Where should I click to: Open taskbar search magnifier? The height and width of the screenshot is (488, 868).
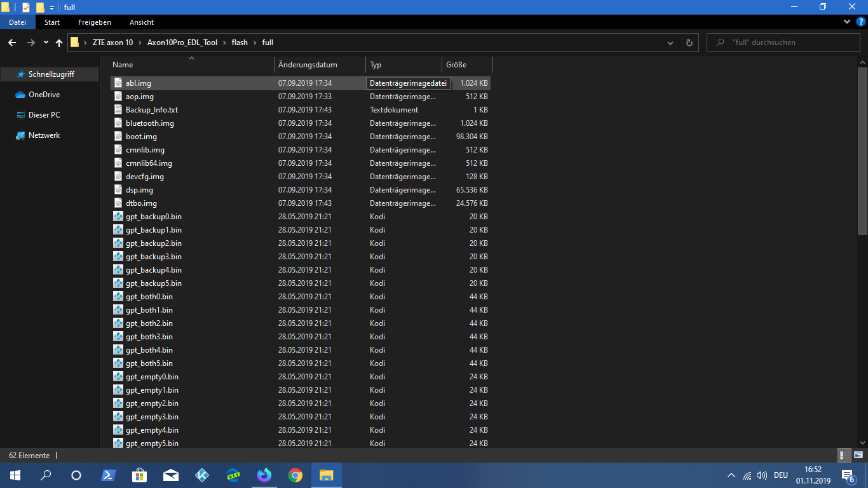pyautogui.click(x=46, y=475)
